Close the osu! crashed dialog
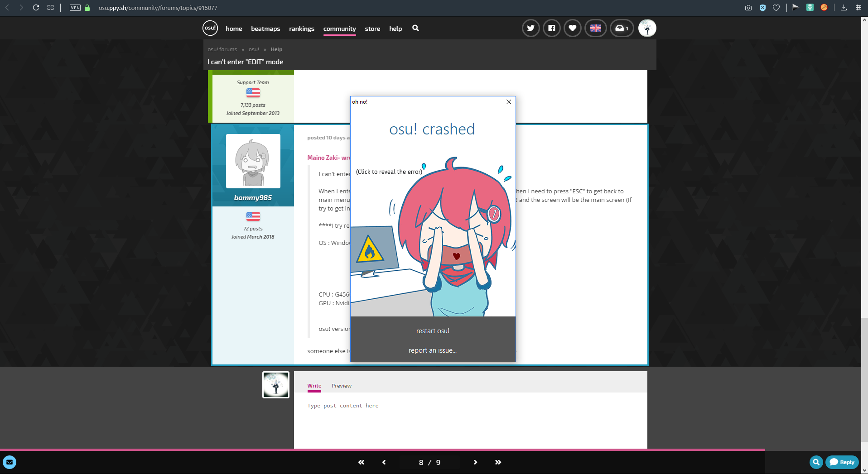Image resolution: width=868 pixels, height=474 pixels. pos(509,102)
